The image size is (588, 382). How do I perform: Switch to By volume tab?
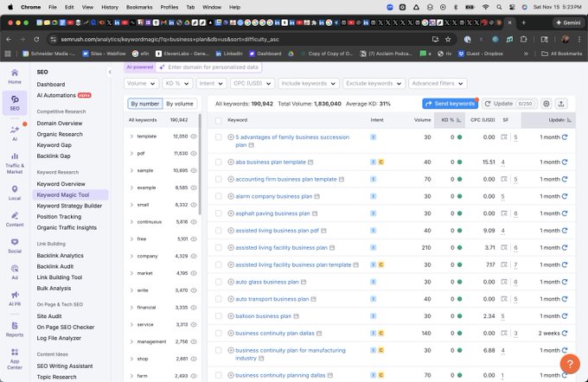click(x=180, y=104)
